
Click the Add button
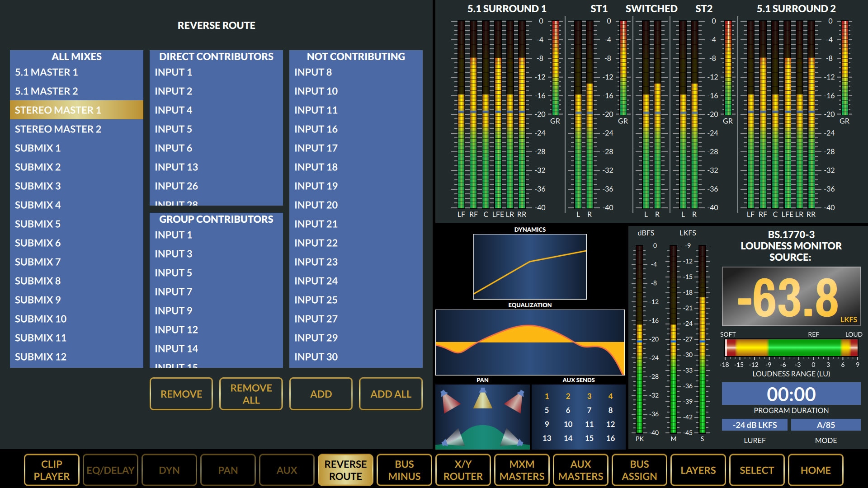(x=321, y=394)
